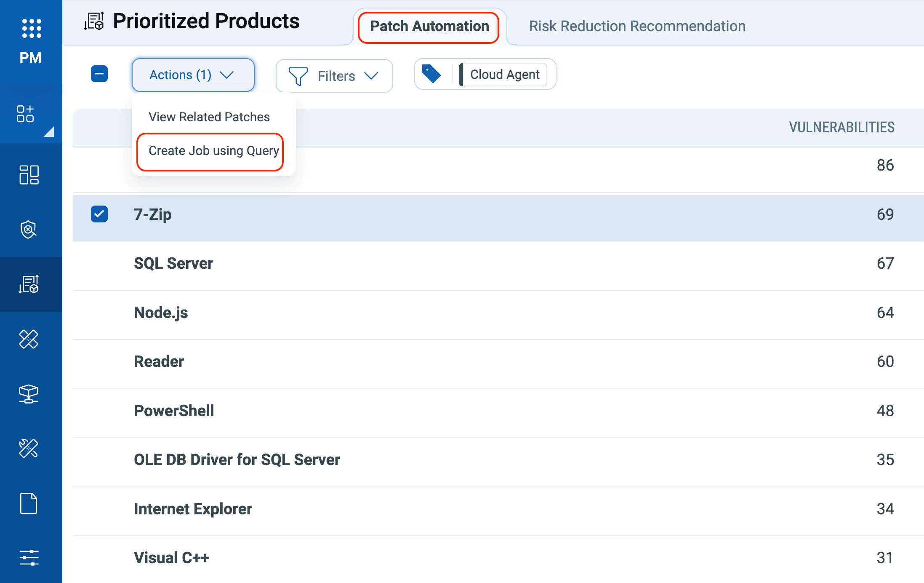Open the assets cube network icon
The height and width of the screenshot is (583, 924).
29,394
